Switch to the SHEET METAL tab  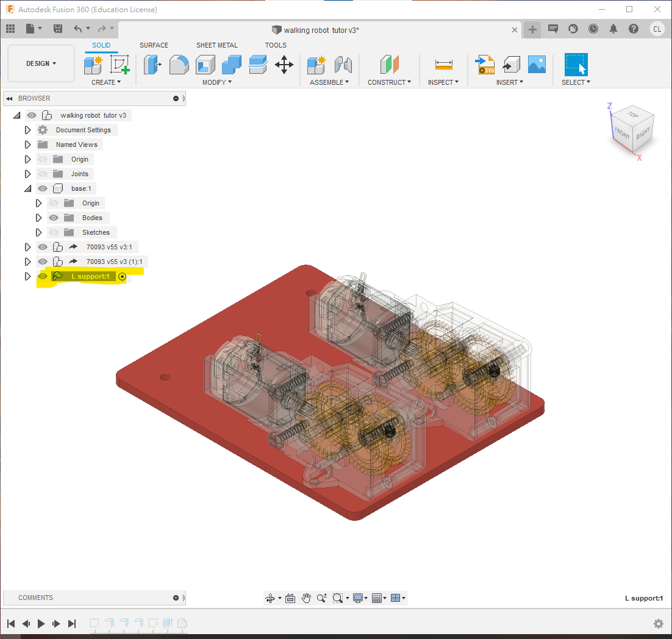pos(216,45)
